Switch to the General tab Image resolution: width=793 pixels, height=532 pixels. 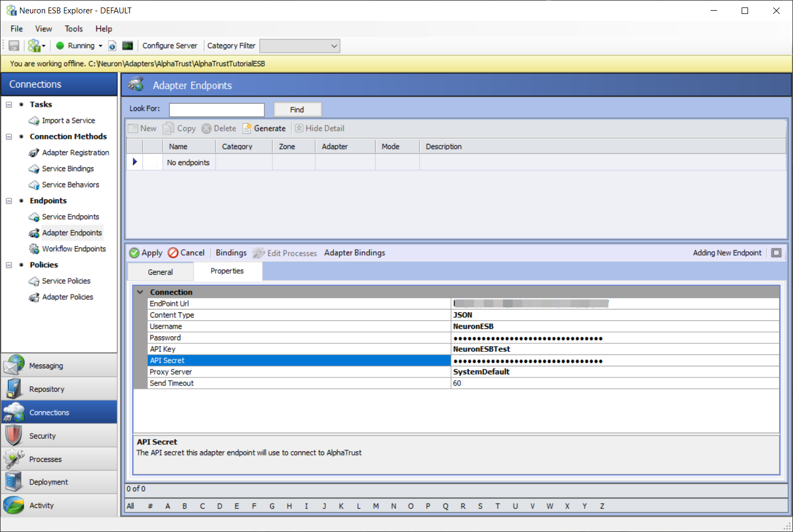161,272
